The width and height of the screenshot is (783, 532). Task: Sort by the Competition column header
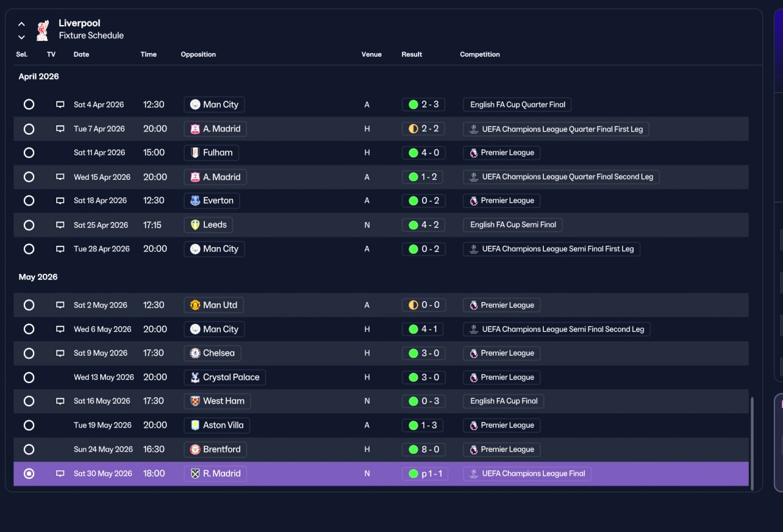[480, 54]
